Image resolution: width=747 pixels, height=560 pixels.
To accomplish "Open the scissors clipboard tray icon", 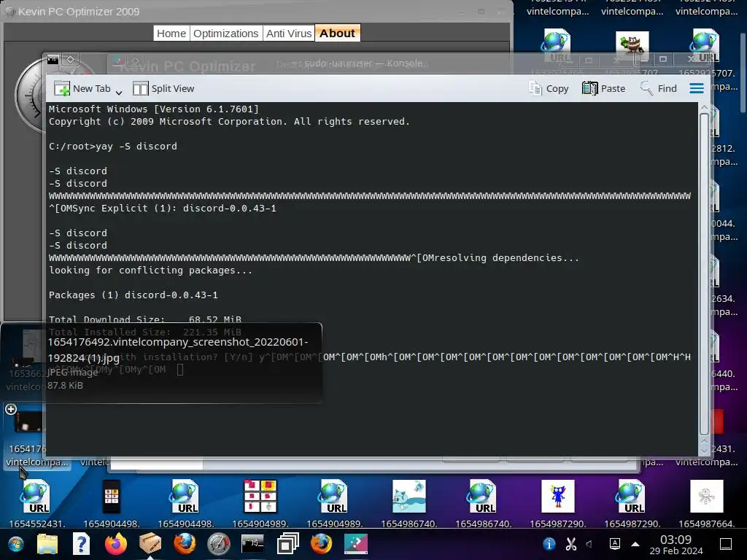I will (x=570, y=544).
